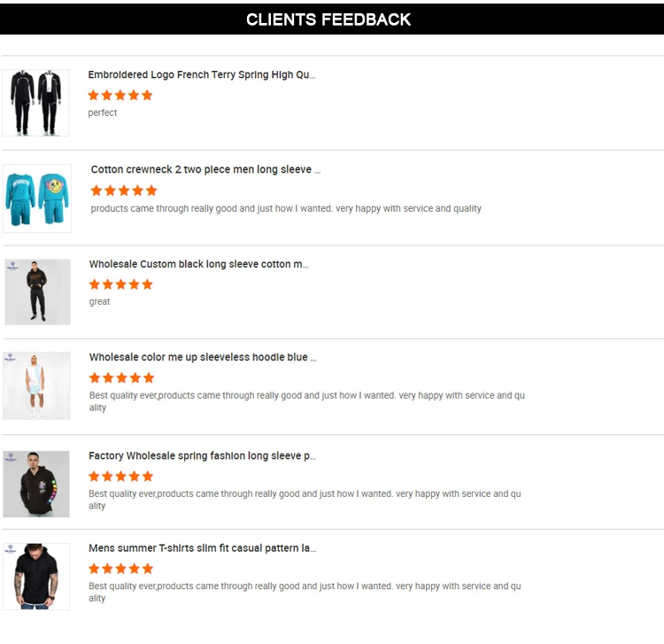The height and width of the screenshot is (644, 664).
Task: Click star rating for sleeveless hoodie review
Action: point(121,378)
